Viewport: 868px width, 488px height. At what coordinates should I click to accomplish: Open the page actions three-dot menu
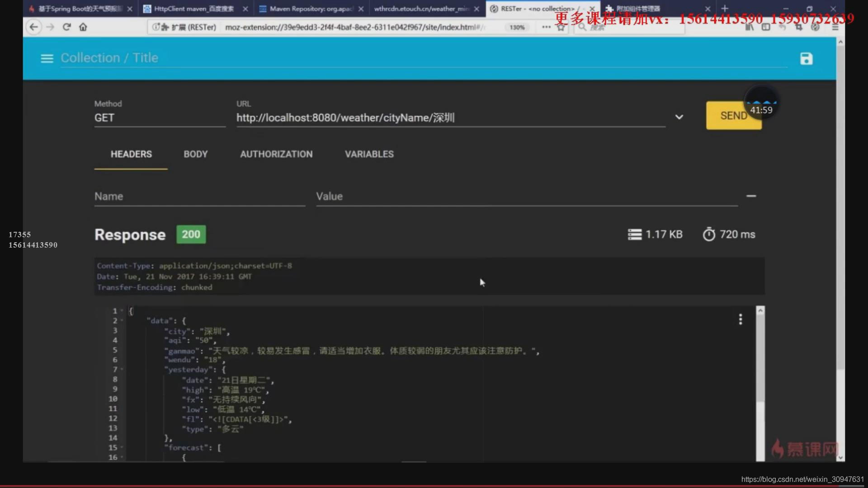(x=546, y=27)
